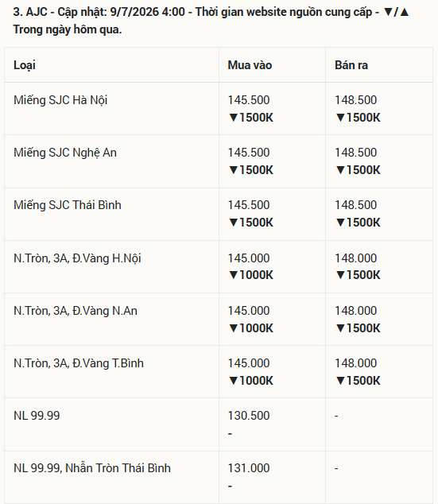This screenshot has width=438, height=504.
Task: Click the NL 99.99 buy price 130.500
Action: 249,416
